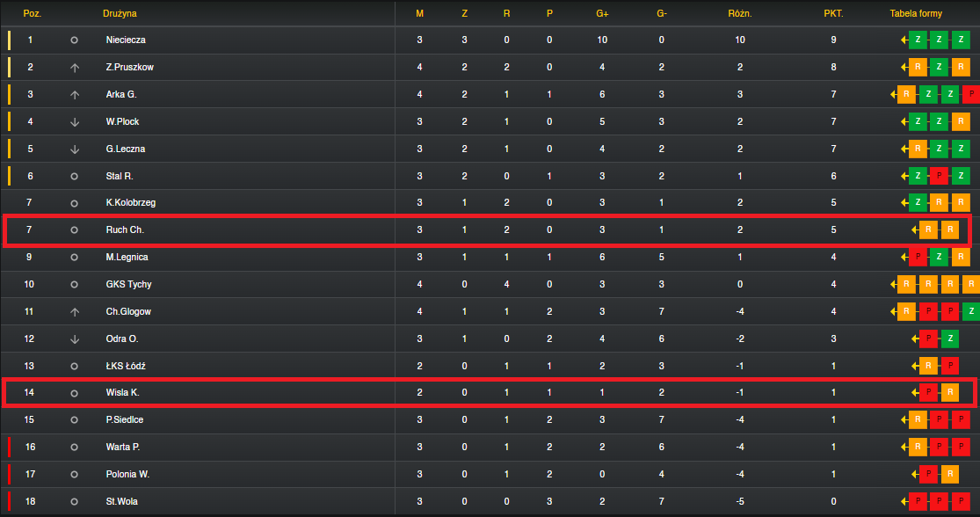This screenshot has height=517, width=980.
Task: Click the up arrow next to Z.Pruszkow
Action: 75,68
